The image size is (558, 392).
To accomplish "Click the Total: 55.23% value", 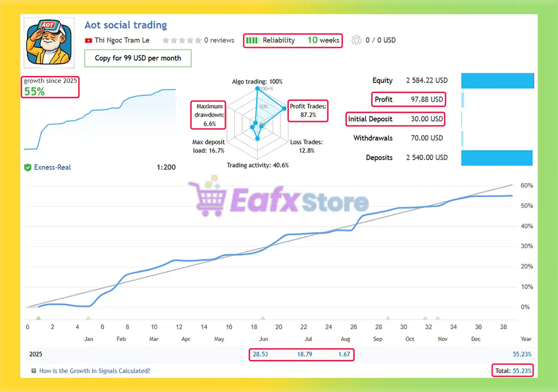I will point(514,371).
